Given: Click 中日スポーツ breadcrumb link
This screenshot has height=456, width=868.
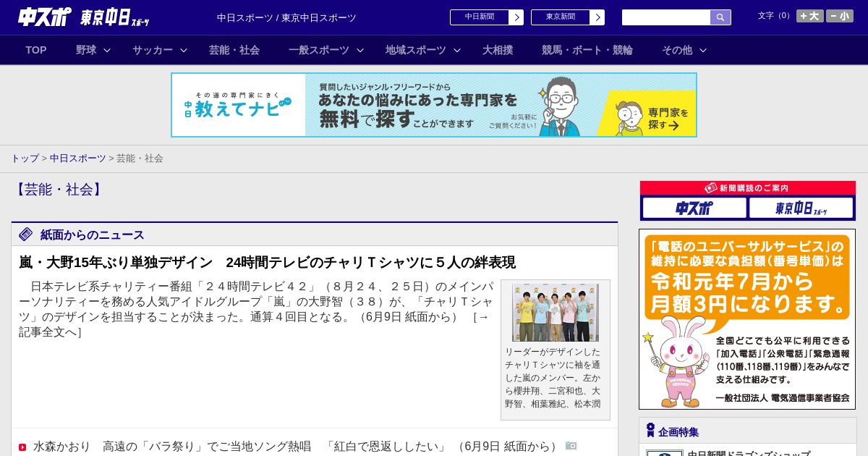Looking at the screenshot, I should coord(78,158).
